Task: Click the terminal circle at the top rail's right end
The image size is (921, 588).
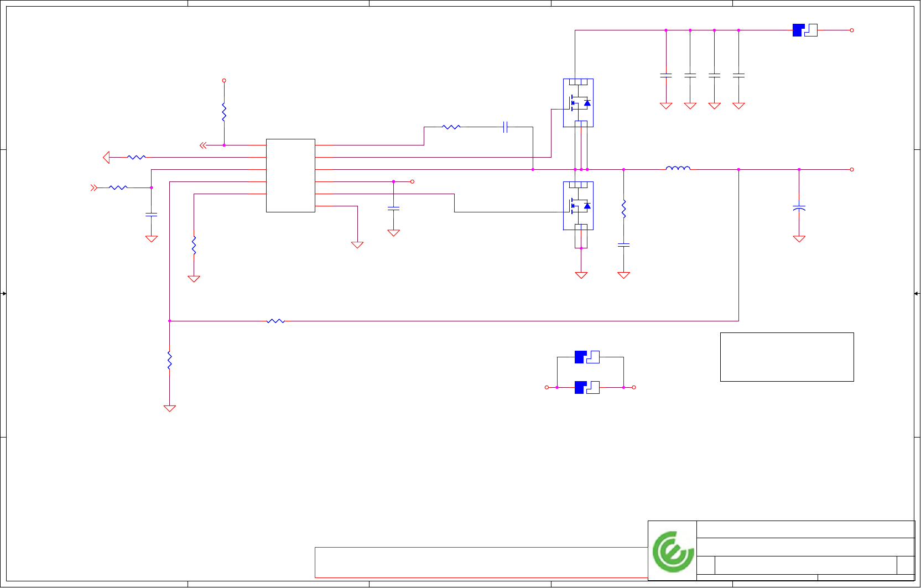Action: (x=852, y=30)
